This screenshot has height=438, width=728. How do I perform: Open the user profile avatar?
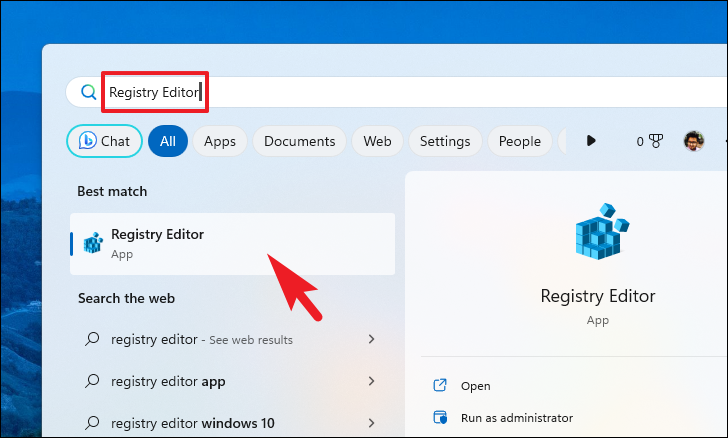694,141
